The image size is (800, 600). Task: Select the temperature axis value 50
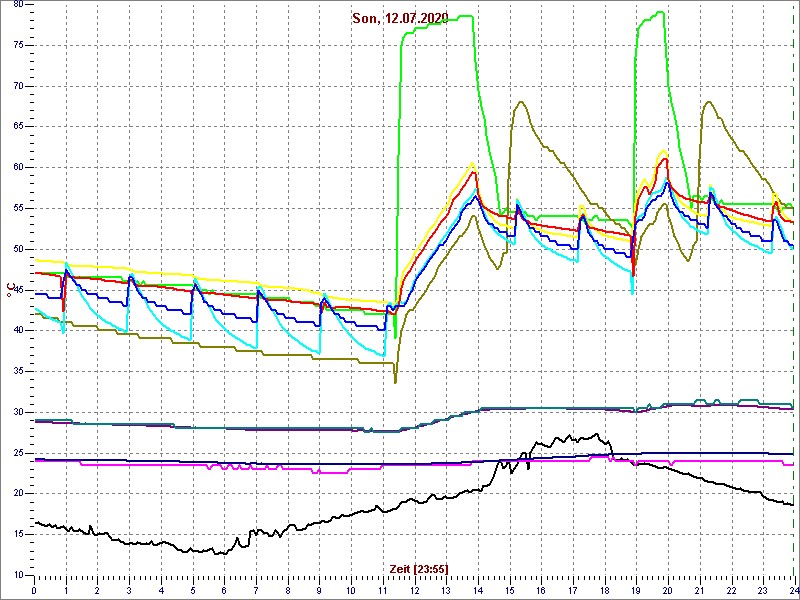coord(18,249)
